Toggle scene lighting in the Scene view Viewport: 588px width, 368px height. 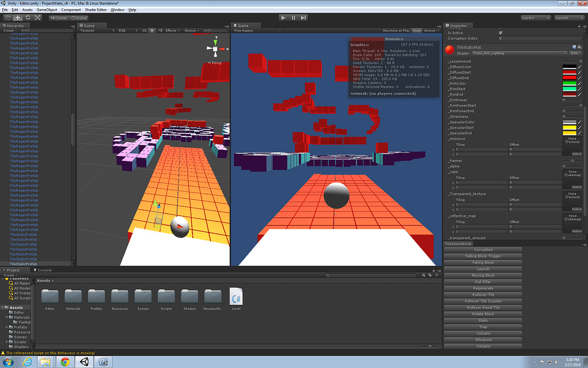coord(152,30)
